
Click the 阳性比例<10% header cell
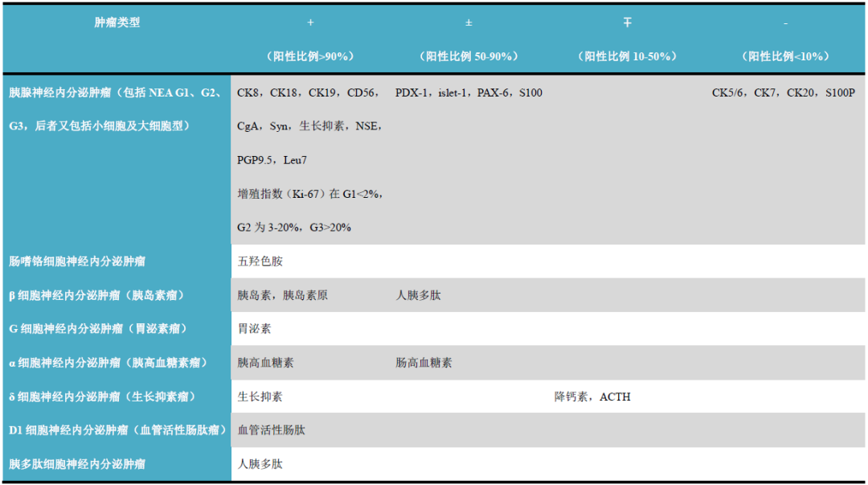click(x=785, y=56)
